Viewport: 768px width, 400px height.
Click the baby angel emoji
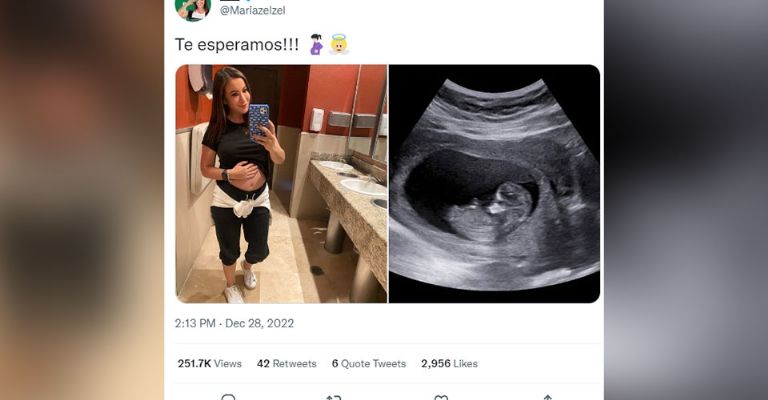click(338, 45)
